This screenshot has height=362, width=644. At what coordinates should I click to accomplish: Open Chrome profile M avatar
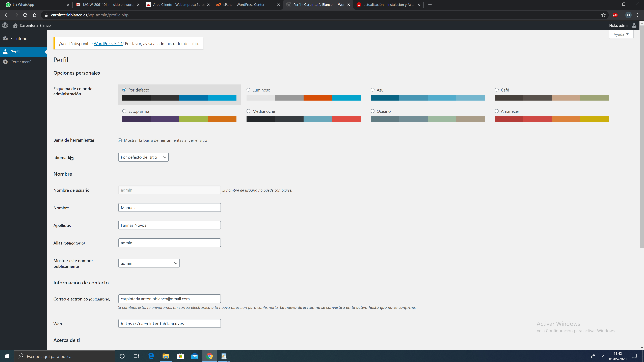tap(628, 15)
